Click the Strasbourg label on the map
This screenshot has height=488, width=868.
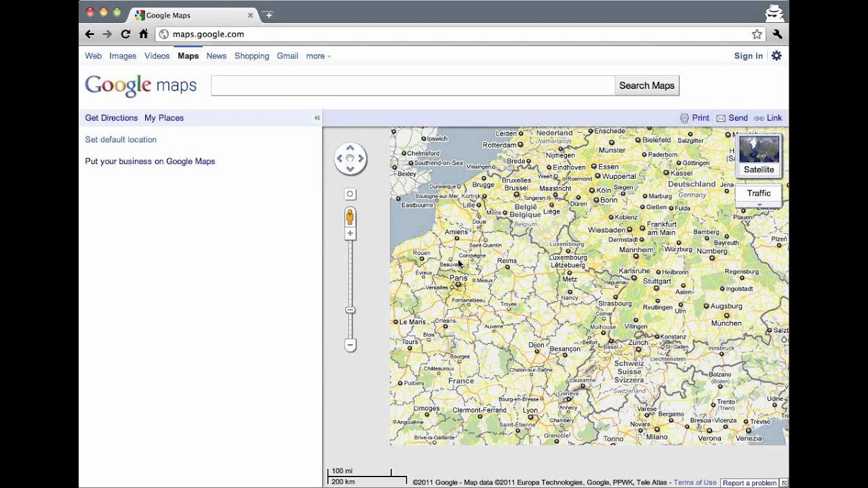tap(614, 304)
